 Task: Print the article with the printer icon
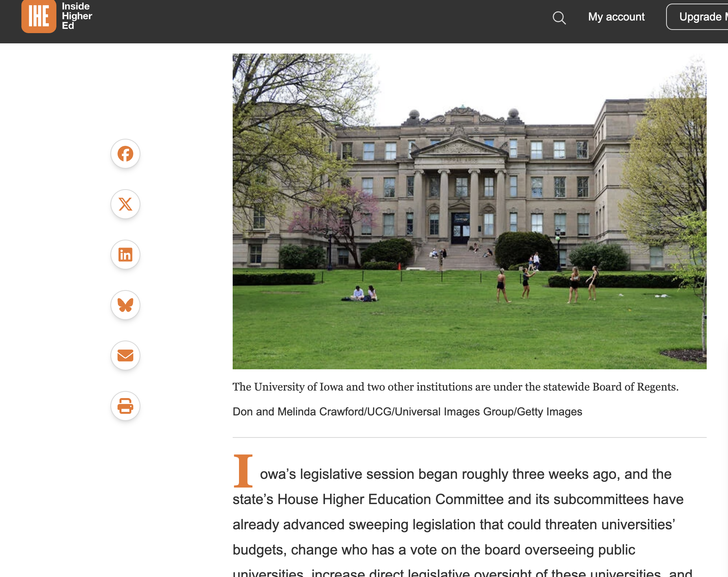pos(125,406)
